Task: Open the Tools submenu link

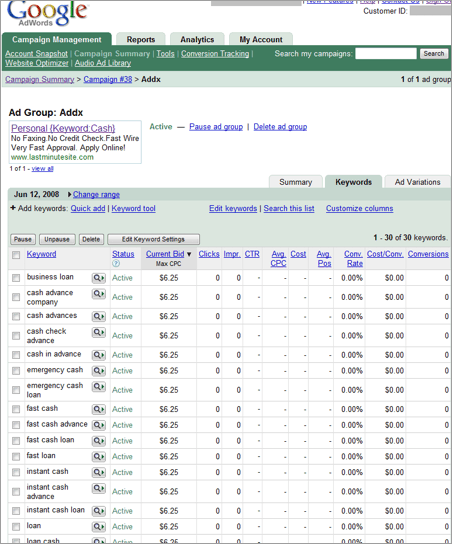Action: pos(165,54)
